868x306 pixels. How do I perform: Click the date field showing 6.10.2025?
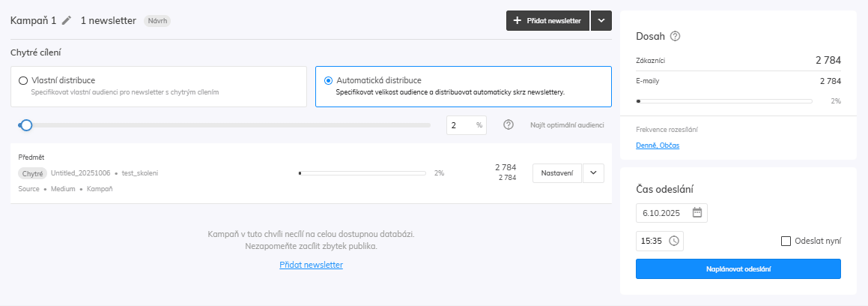(663, 212)
